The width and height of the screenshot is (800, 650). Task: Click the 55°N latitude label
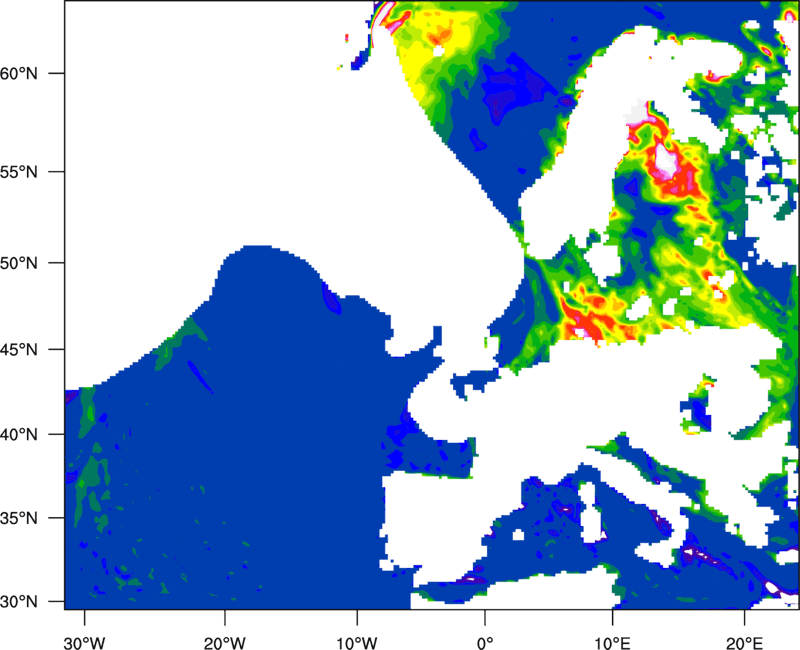(18, 172)
